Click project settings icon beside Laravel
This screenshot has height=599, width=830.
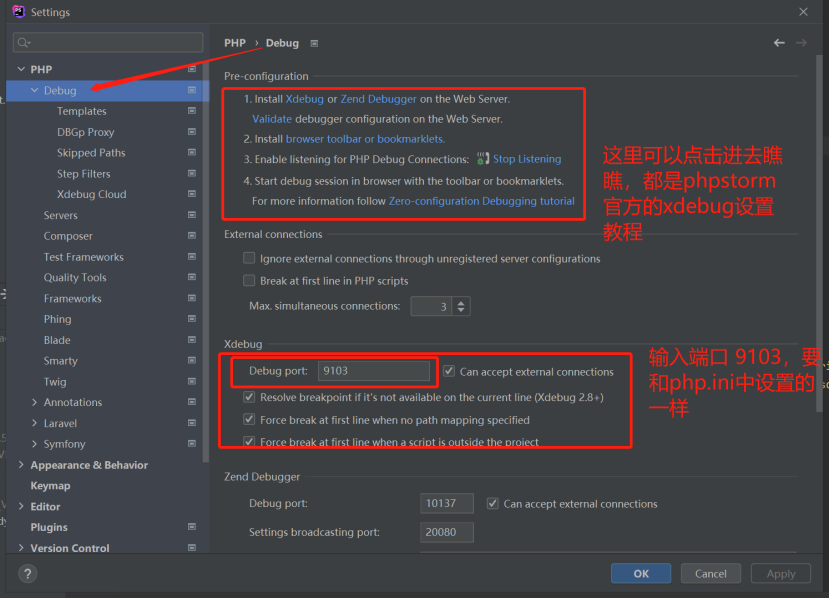coord(192,423)
